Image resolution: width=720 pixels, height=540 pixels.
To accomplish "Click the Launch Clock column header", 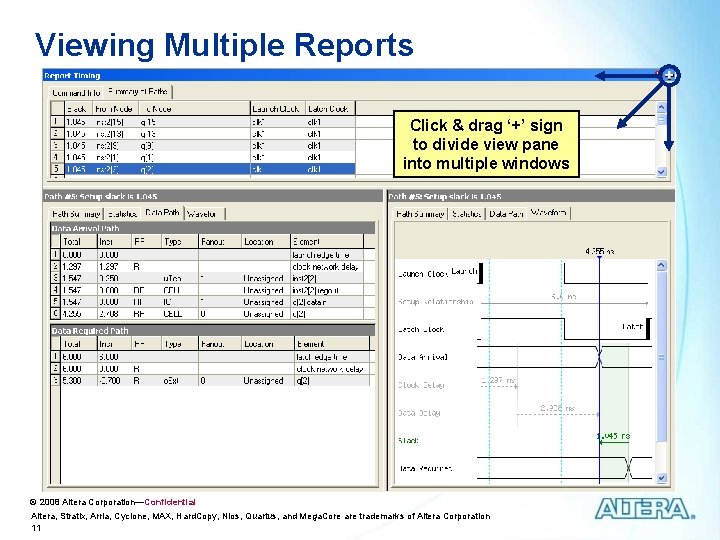I will pos(277,109).
